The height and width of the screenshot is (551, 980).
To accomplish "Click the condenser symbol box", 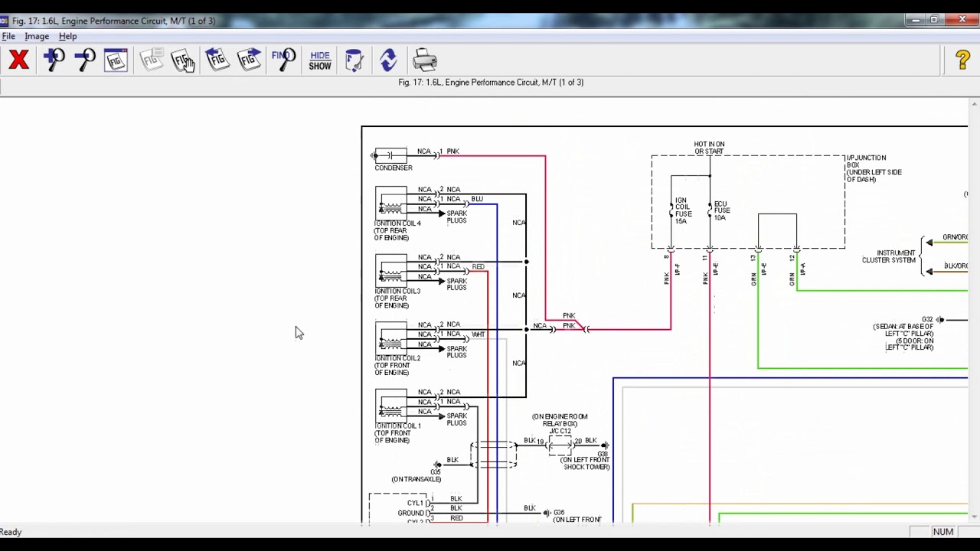I will click(x=390, y=155).
